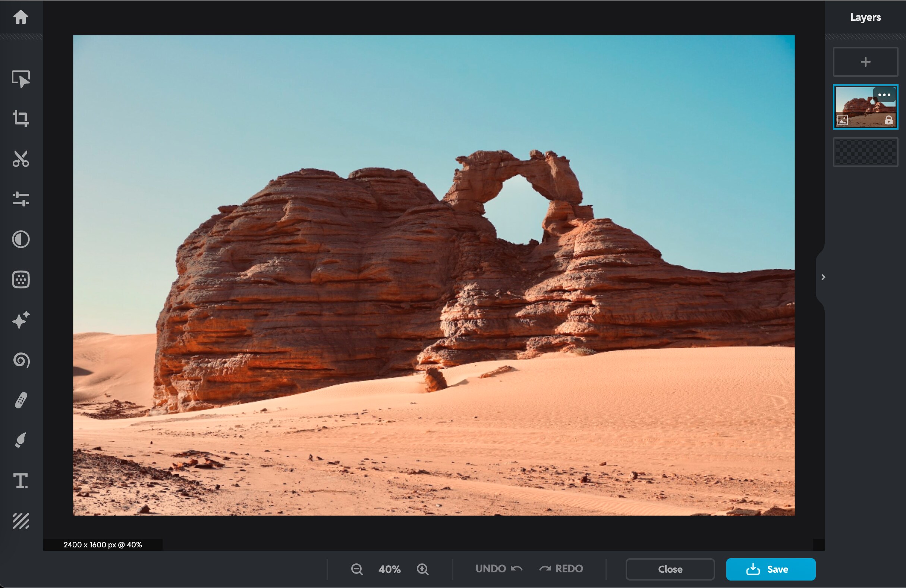Zoom in with the plus magnifier
The width and height of the screenshot is (906, 588).
point(422,569)
